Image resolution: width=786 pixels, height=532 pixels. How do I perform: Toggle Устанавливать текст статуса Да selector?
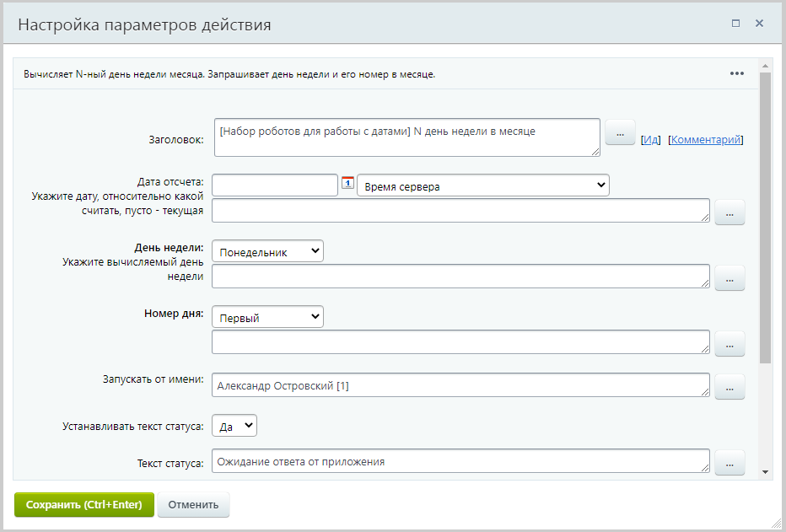click(234, 426)
